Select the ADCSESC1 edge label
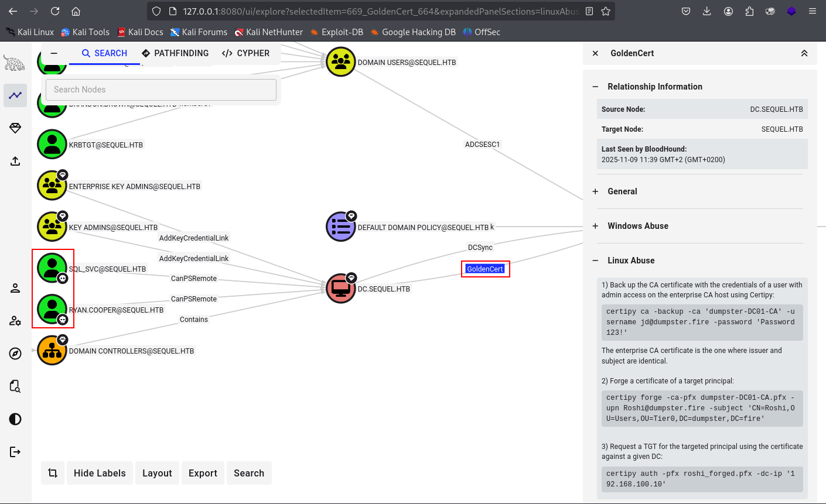Image resolution: width=826 pixels, height=504 pixels. [483, 144]
